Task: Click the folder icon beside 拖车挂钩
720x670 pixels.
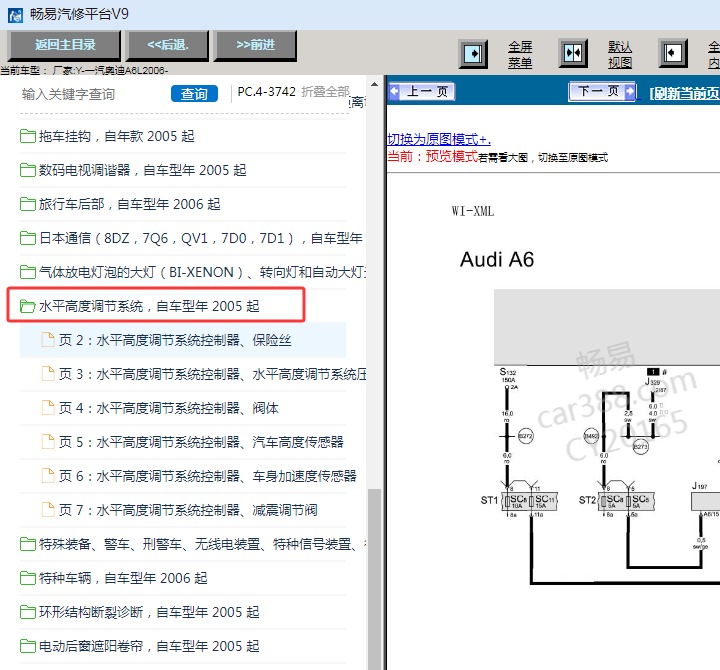Action: click(28, 136)
